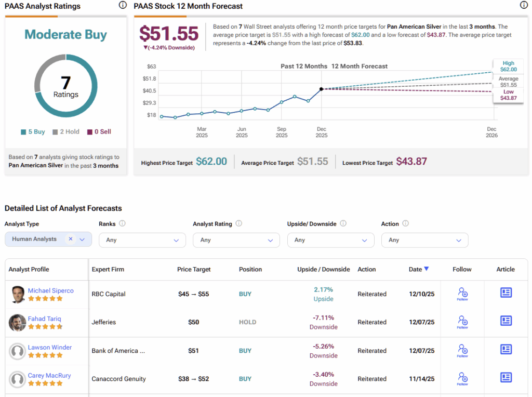Click info icon next to Ranks filter

pyautogui.click(x=122, y=223)
